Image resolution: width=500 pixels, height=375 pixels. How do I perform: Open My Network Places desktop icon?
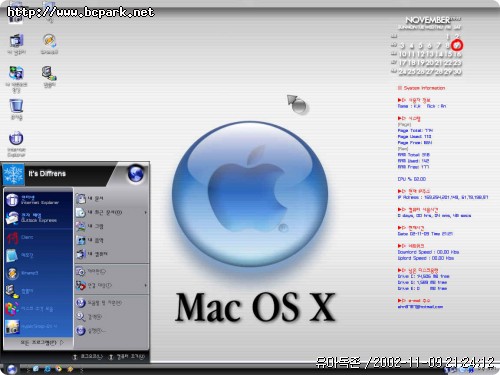16,79
